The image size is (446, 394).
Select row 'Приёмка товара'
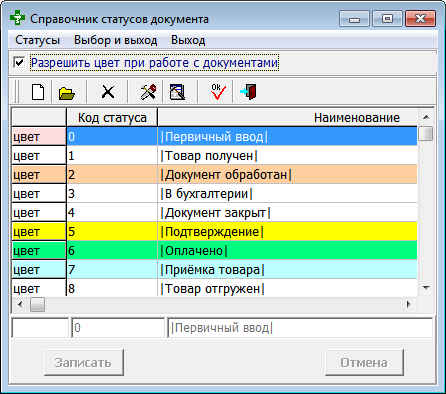[214, 269]
